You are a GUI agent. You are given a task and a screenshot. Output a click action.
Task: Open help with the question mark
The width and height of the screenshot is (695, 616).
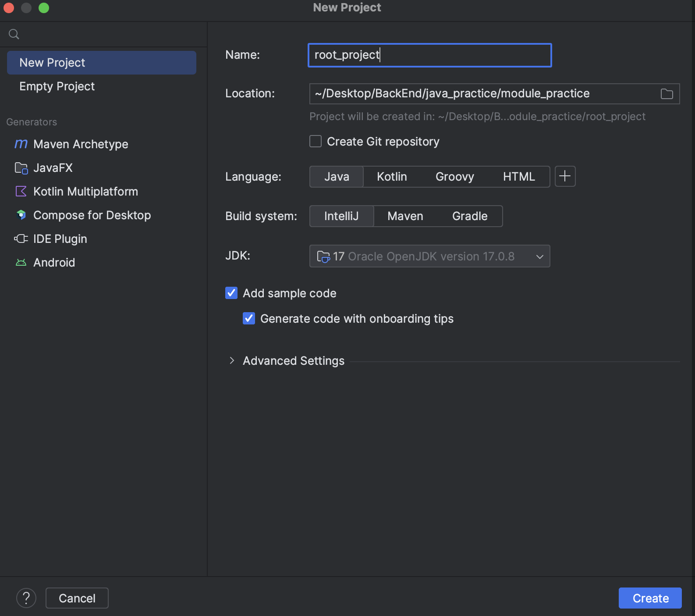[x=26, y=598]
